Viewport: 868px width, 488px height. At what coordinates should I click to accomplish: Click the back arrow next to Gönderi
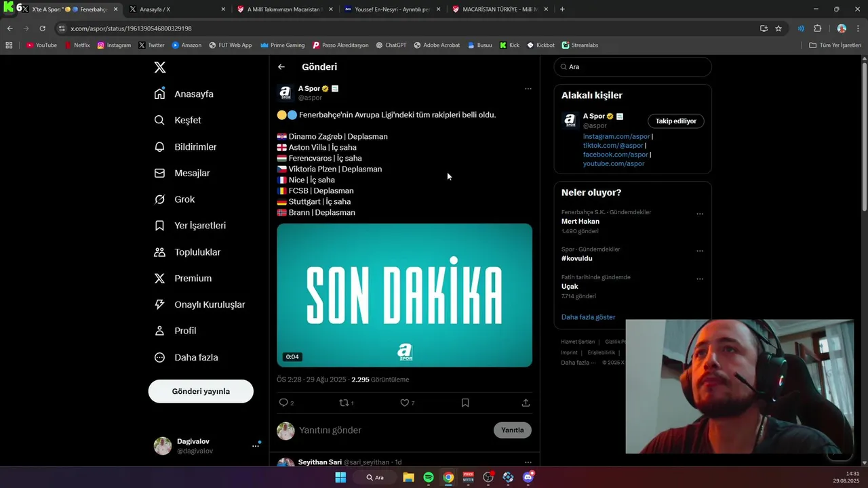coord(281,66)
